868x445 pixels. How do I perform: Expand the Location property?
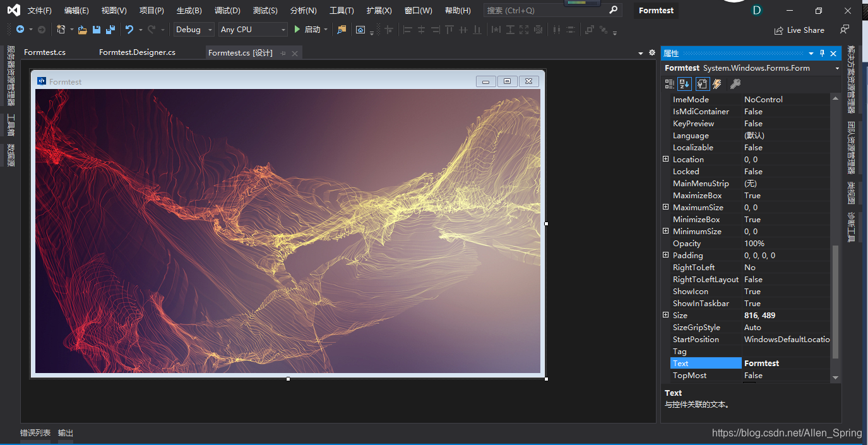coord(665,159)
